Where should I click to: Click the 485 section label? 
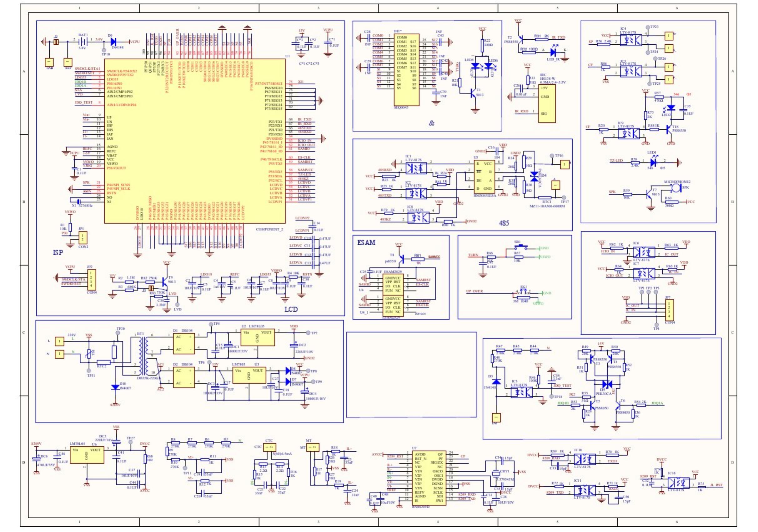[504, 223]
